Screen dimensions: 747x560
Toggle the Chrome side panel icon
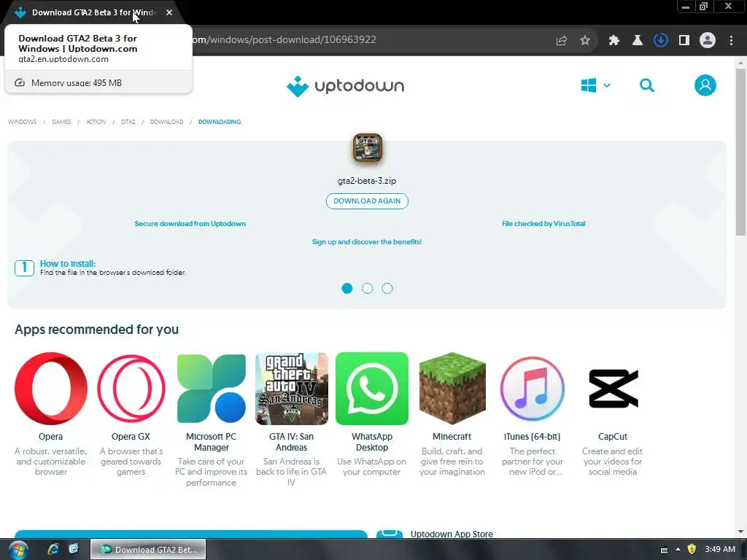[684, 41]
